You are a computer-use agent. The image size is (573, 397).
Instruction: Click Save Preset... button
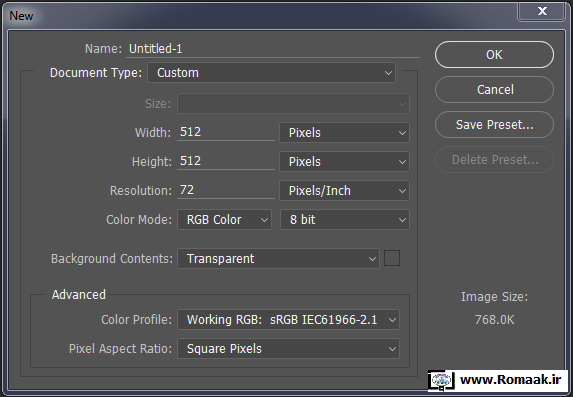(x=494, y=125)
